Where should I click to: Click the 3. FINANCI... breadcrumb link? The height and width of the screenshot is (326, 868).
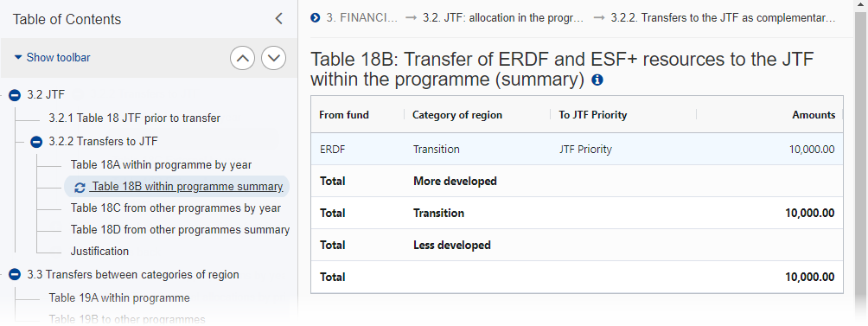pyautogui.click(x=361, y=17)
